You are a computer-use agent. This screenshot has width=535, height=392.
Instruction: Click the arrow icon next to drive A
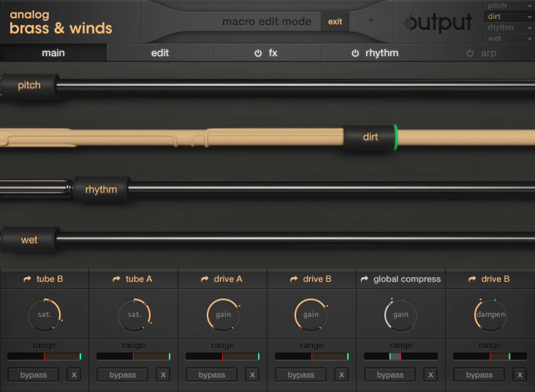[204, 279]
